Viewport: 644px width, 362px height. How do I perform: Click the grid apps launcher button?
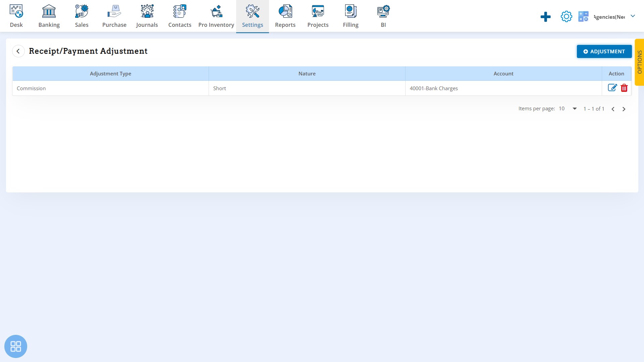point(16,346)
